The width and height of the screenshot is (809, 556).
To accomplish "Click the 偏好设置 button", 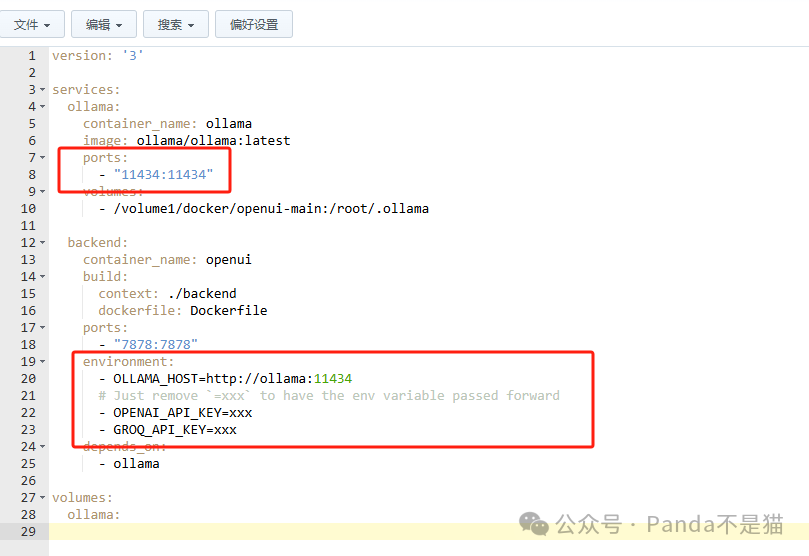I will coord(254,24).
